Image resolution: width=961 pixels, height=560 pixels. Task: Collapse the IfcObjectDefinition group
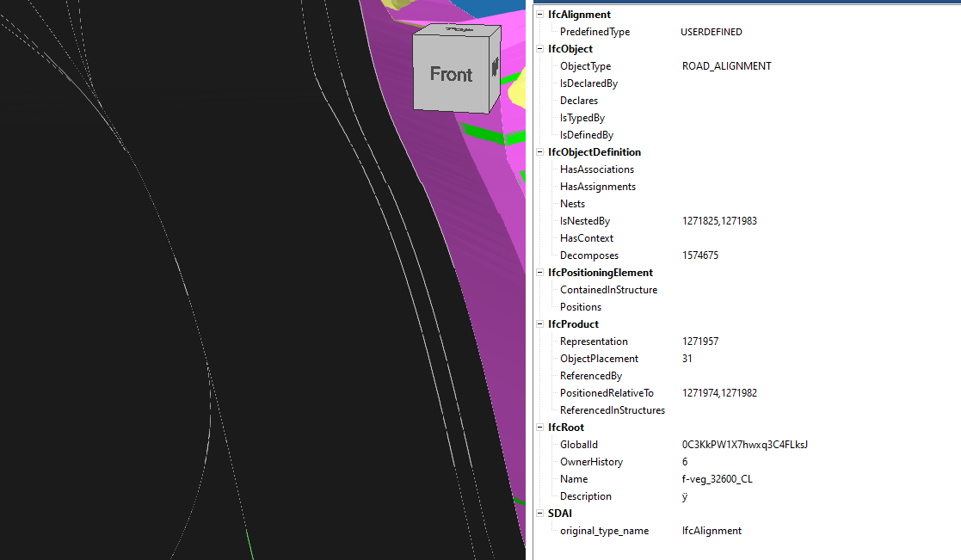click(x=540, y=152)
